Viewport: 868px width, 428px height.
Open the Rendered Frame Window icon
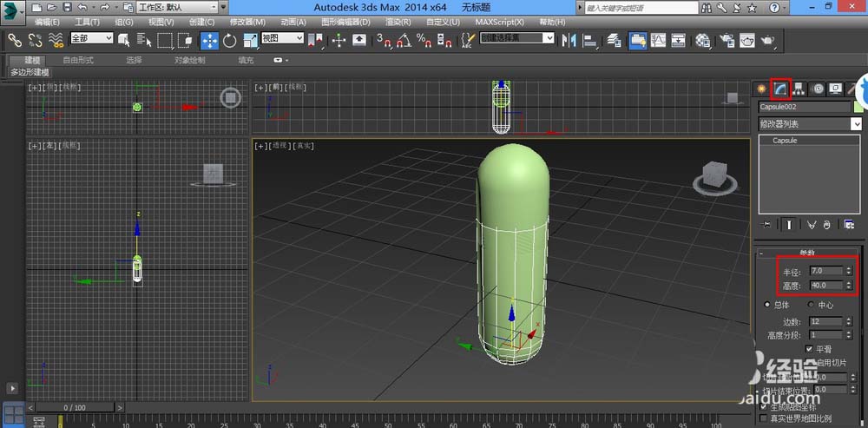(747, 40)
